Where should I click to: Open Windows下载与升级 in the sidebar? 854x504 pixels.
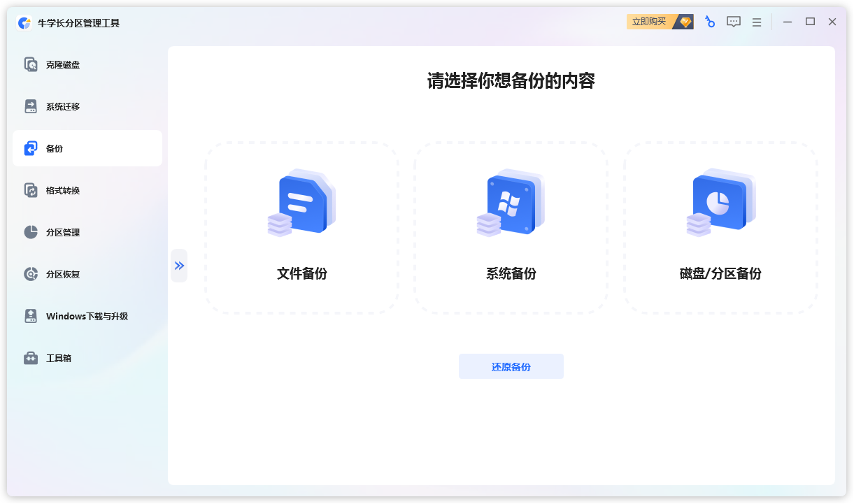pyautogui.click(x=87, y=316)
